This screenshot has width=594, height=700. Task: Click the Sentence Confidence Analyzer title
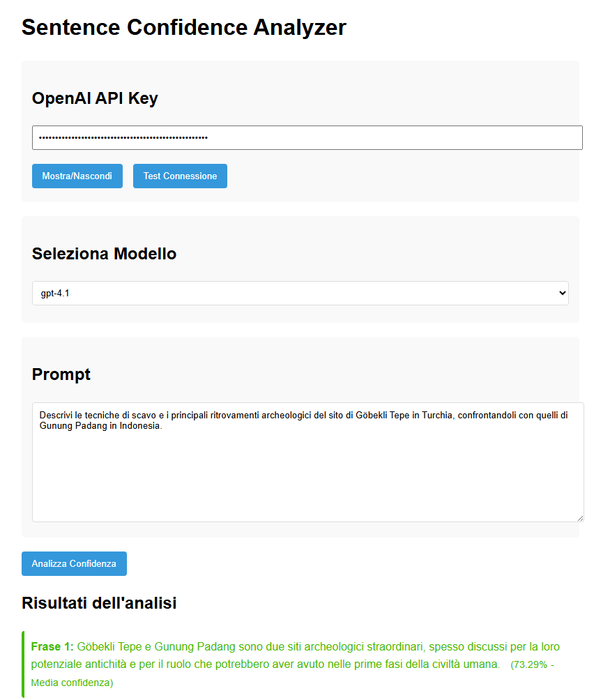[x=183, y=28]
